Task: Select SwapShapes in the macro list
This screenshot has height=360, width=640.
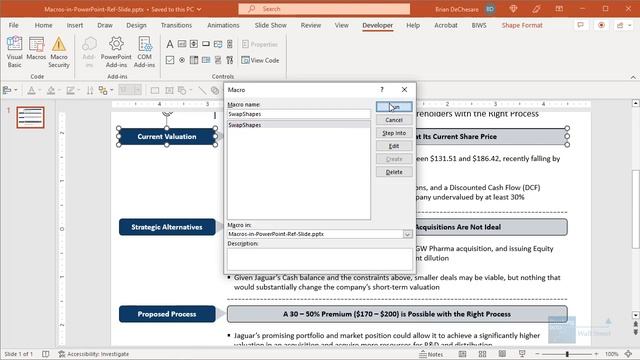Action: [x=299, y=125]
